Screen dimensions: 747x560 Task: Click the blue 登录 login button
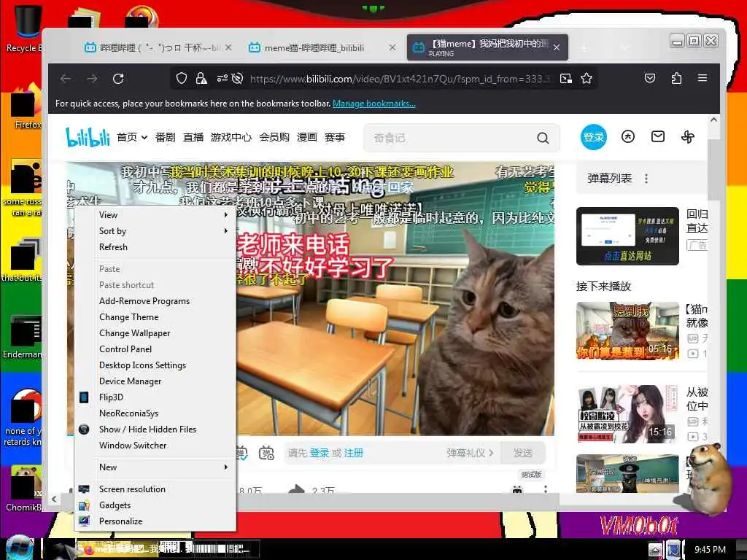[x=594, y=137]
